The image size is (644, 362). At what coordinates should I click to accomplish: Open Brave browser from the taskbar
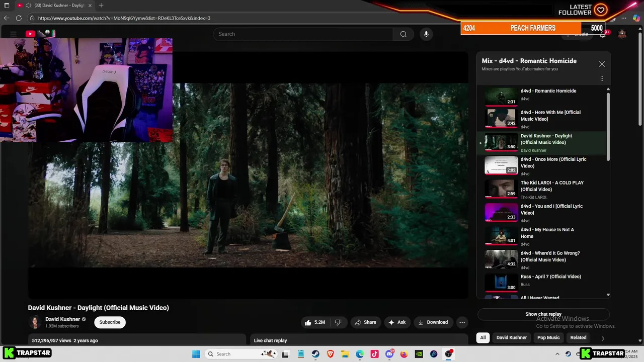331,354
